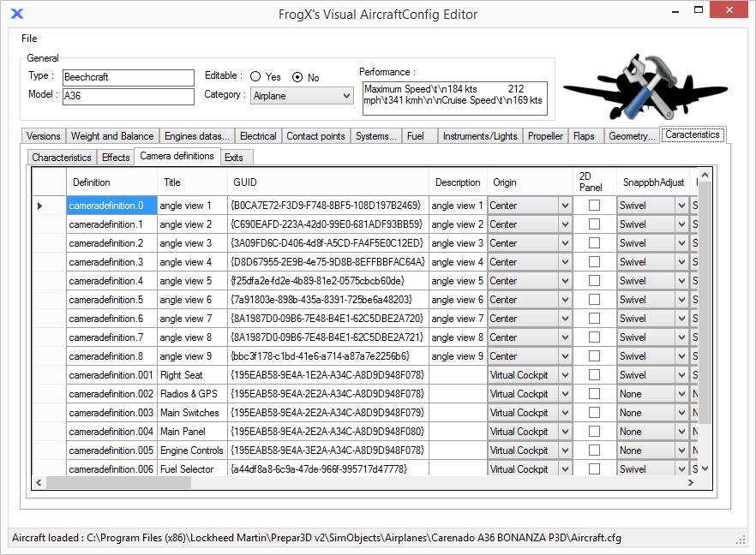The image size is (756, 555).
Task: Select the Fuel Selector title cell
Action: coord(192,468)
